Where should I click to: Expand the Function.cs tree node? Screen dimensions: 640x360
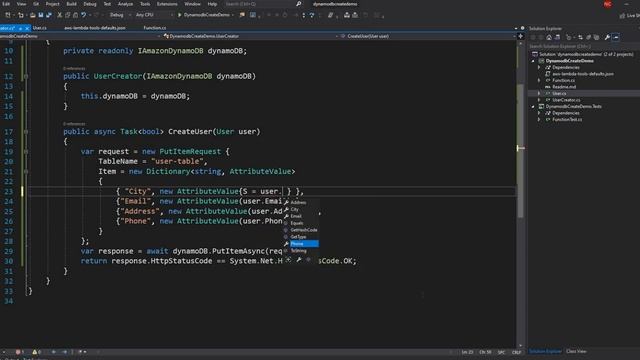[x=539, y=80]
